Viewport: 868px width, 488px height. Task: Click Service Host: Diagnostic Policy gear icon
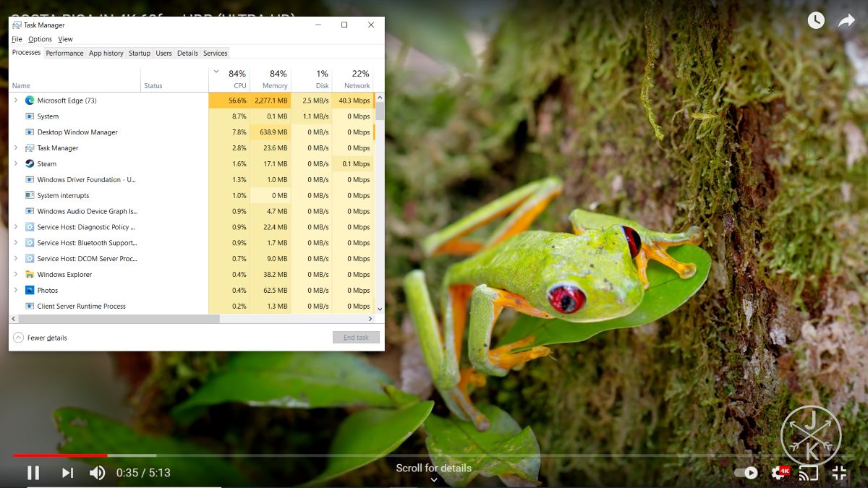30,227
